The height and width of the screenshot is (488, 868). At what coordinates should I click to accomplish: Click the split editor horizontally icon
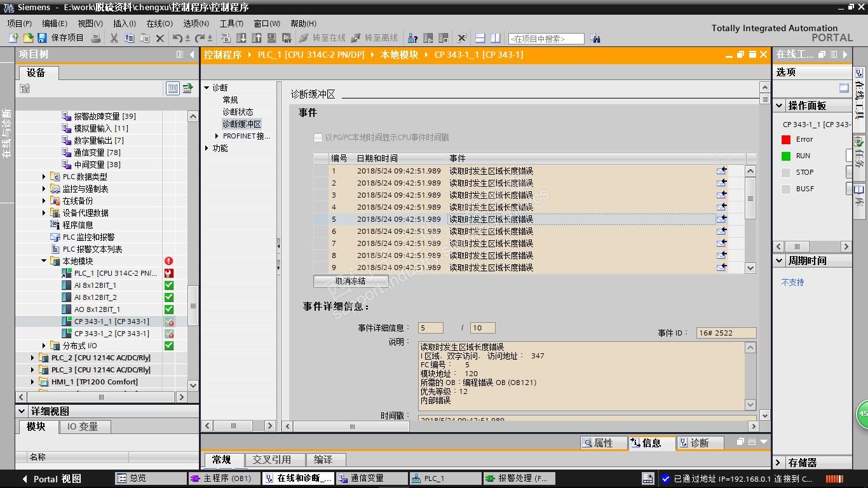[x=480, y=38]
